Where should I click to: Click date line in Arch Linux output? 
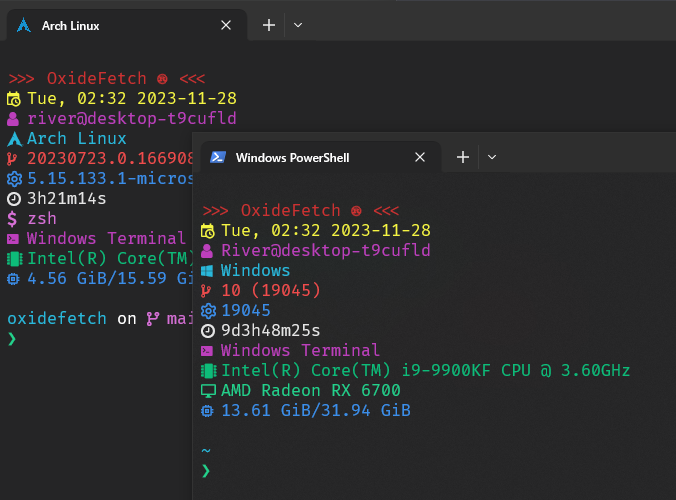132,99
